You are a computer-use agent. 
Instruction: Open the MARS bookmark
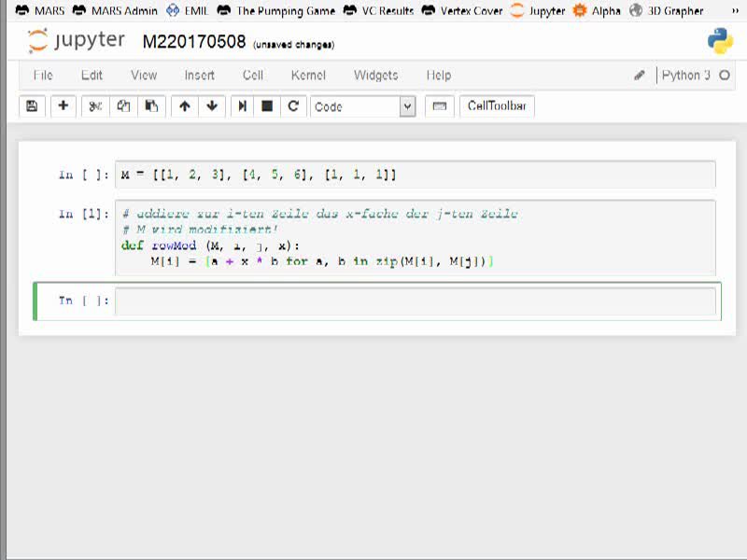click(40, 10)
